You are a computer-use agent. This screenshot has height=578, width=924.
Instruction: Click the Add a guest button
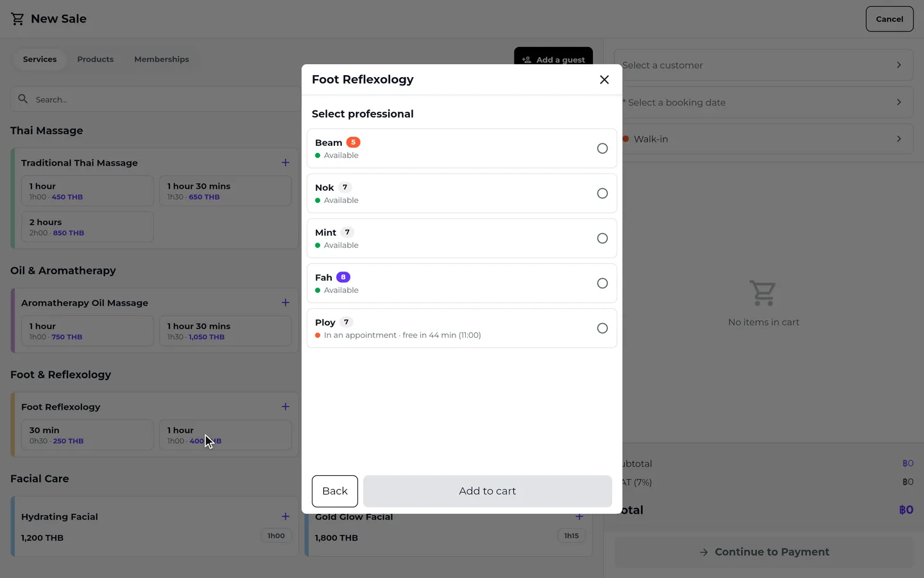[x=553, y=59]
